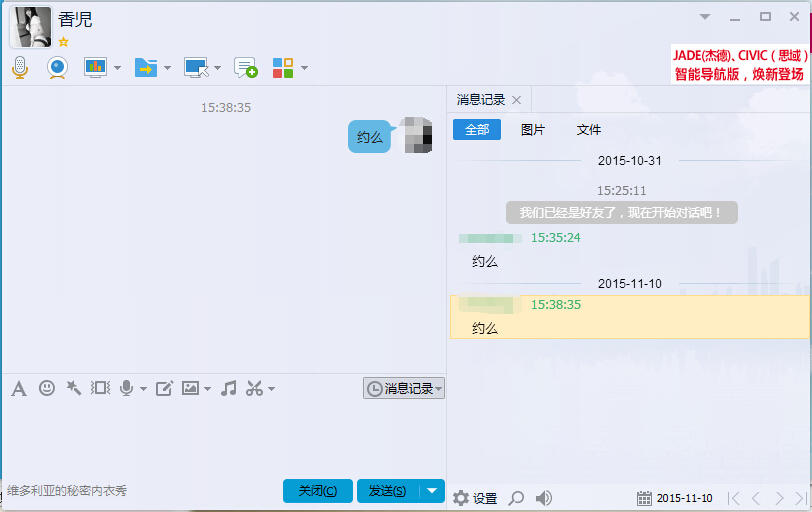812x512 pixels.
Task: Switch to 文件 filter tab
Action: pos(589,129)
